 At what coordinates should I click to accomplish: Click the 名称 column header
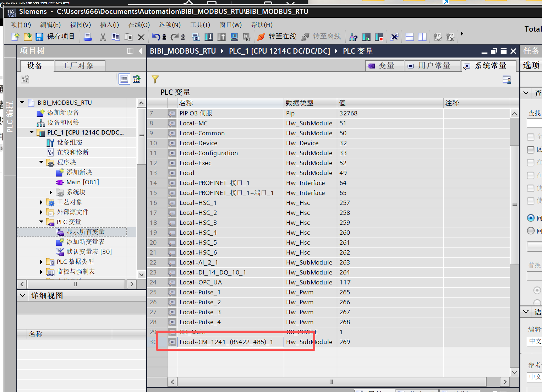click(x=230, y=103)
